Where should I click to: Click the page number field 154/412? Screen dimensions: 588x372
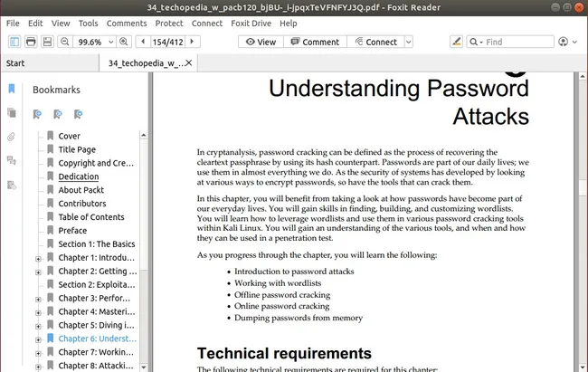tap(167, 42)
